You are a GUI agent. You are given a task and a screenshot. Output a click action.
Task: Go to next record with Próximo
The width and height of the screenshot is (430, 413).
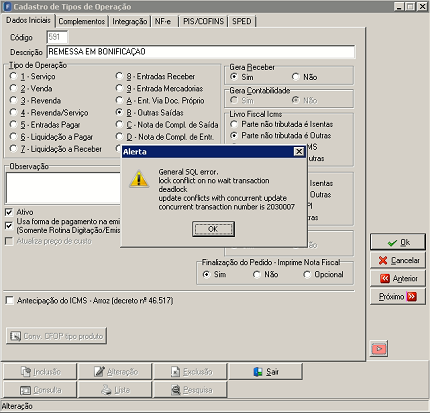(398, 296)
